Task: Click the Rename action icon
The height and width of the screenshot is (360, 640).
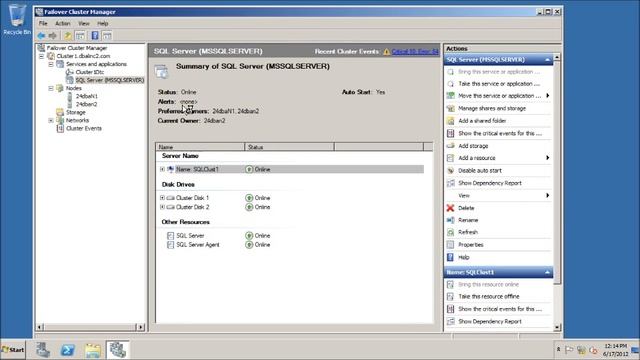Action: (x=450, y=220)
